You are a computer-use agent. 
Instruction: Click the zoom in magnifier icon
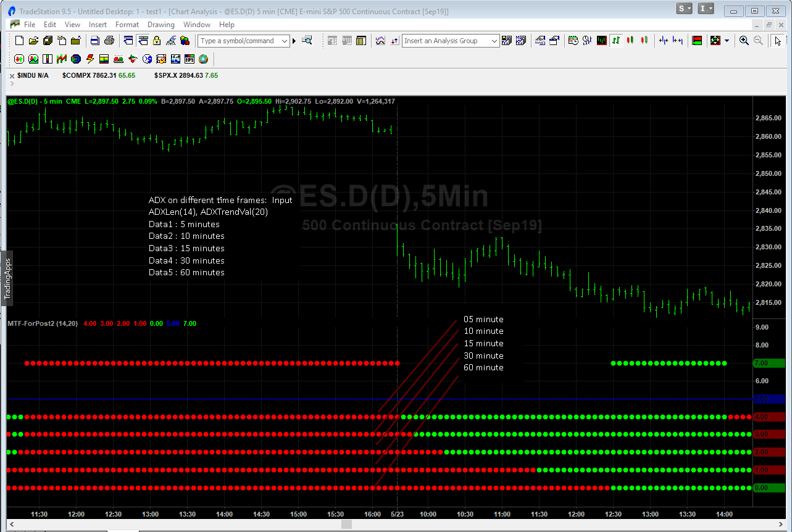coord(744,41)
